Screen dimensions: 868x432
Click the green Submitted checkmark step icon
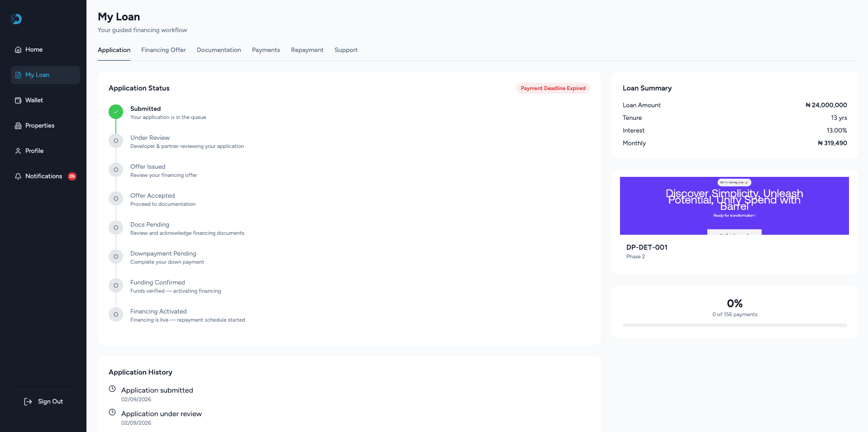click(x=116, y=112)
